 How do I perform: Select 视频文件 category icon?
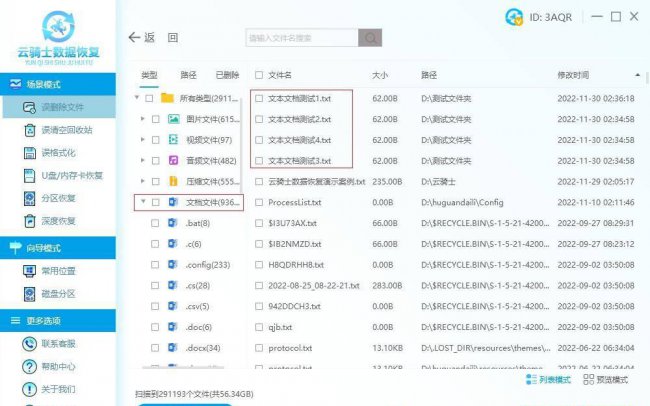pos(173,140)
